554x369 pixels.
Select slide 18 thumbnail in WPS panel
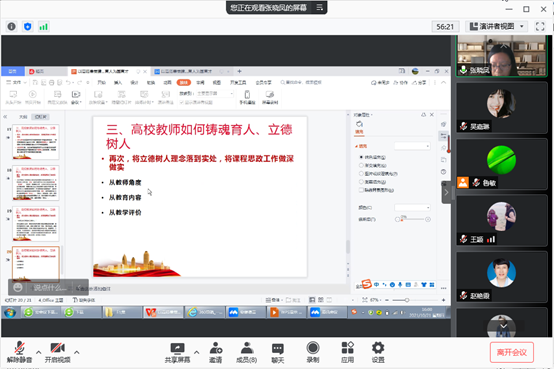tap(36, 183)
